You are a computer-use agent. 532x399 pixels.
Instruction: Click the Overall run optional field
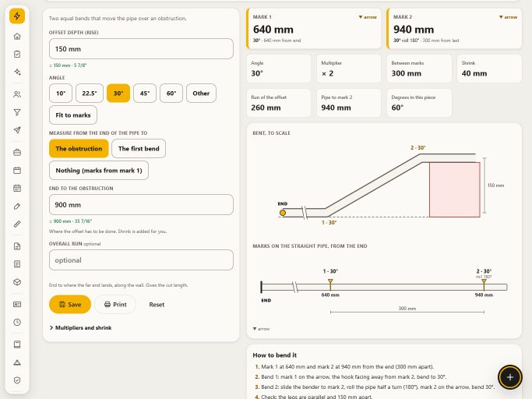[141, 260]
